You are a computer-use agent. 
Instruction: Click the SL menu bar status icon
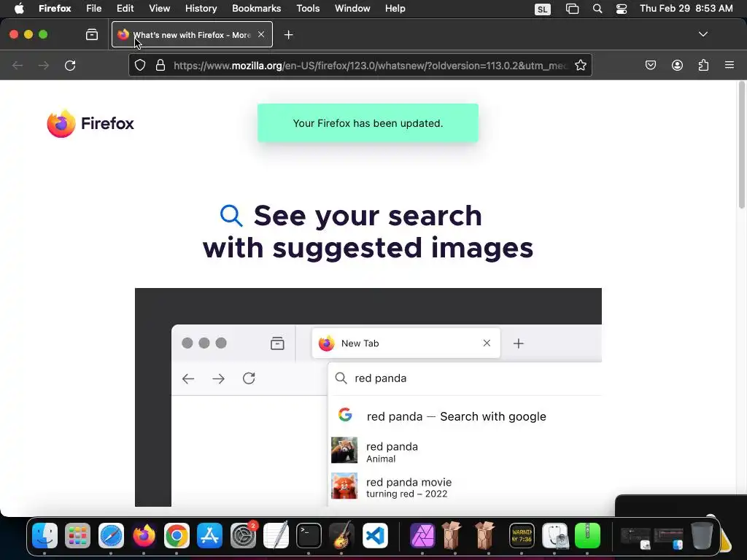(x=542, y=9)
